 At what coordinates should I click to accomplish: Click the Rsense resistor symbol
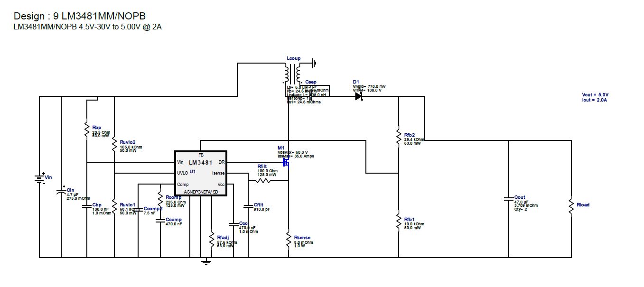pos(289,239)
